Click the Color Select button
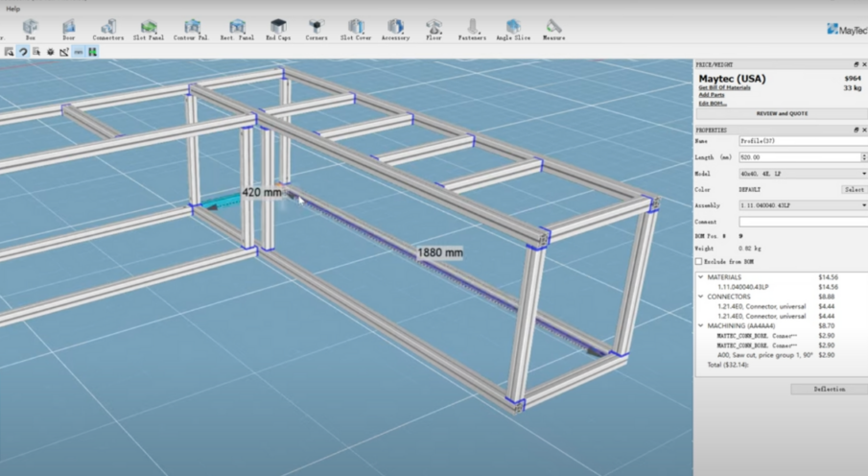The width and height of the screenshot is (868, 476). point(855,189)
